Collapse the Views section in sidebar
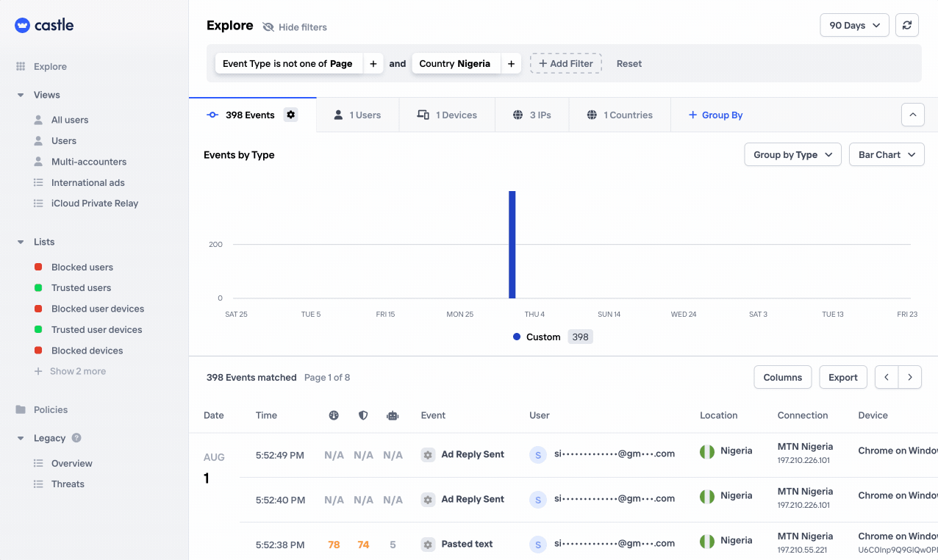The image size is (938, 560). tap(21, 95)
